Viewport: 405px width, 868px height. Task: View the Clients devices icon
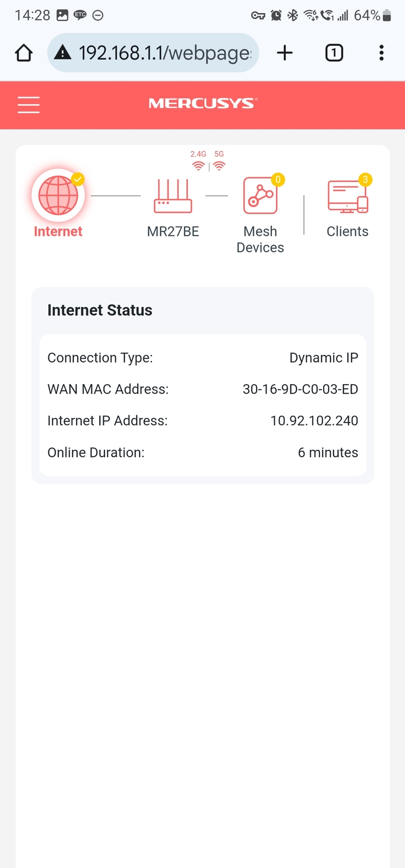coord(348,197)
